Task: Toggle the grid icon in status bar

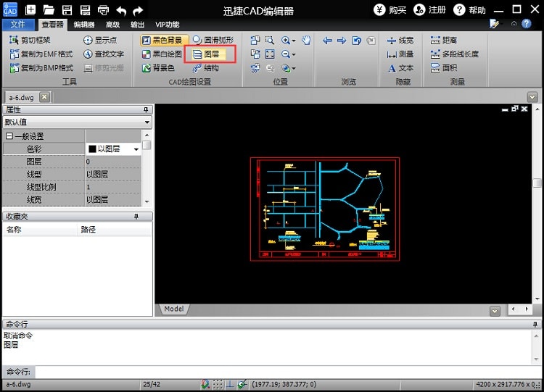Action: (x=218, y=384)
